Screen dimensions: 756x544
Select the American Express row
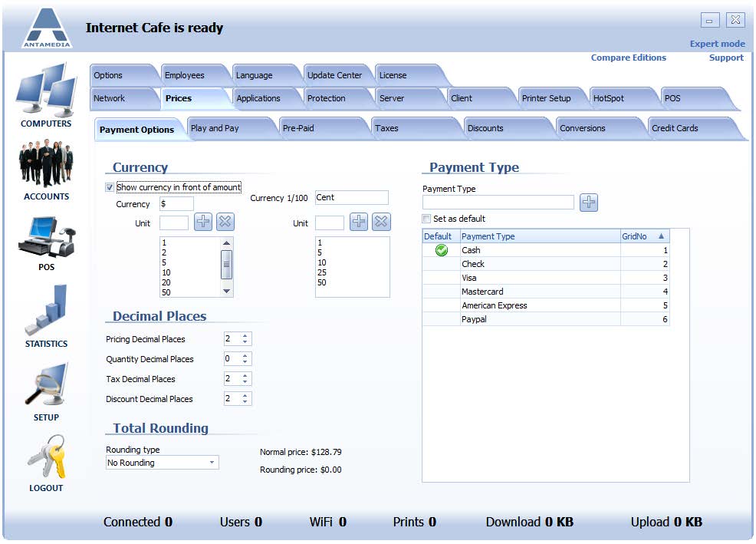(546, 305)
